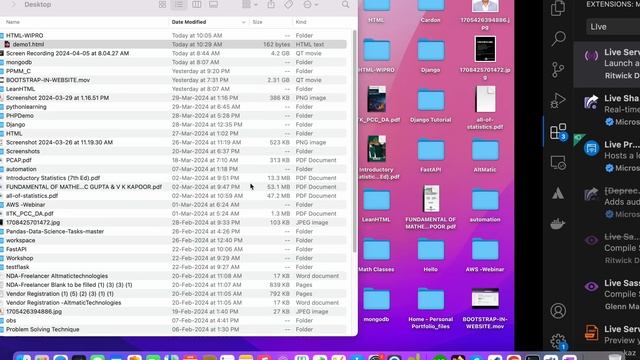Screen dimensions: 640x360
Task: Select FUNDAMENTAL OF MATHE pdf on desktop
Action: click(x=431, y=207)
